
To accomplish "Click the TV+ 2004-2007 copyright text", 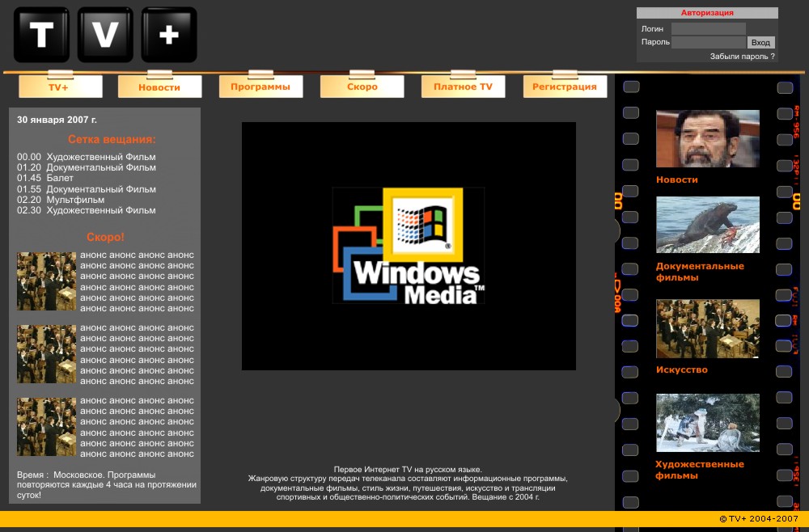I will pos(759,518).
